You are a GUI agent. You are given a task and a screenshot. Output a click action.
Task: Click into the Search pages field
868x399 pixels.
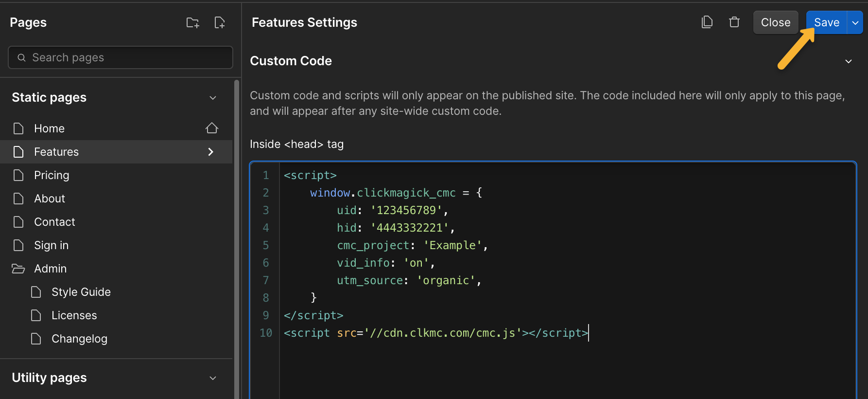click(x=126, y=57)
